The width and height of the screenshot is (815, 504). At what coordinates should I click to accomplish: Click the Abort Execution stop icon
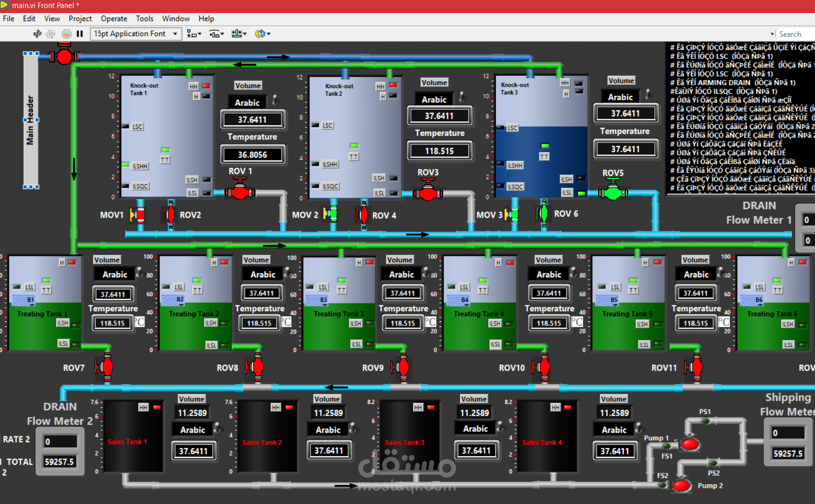[66, 34]
